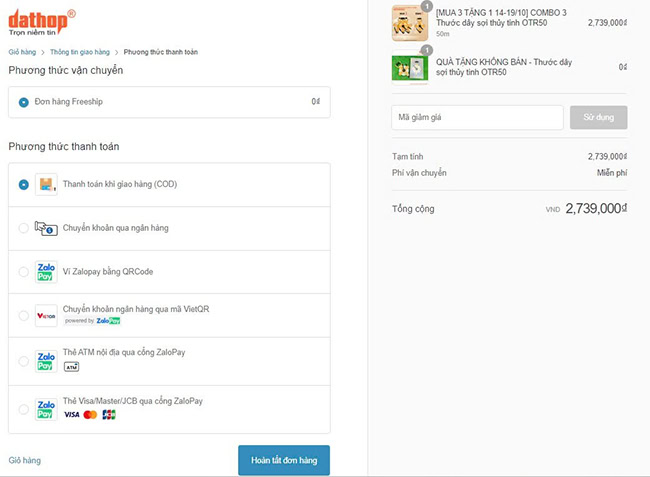Click the COD package delivery icon
Viewport: 650px width, 477px height.
(46, 184)
